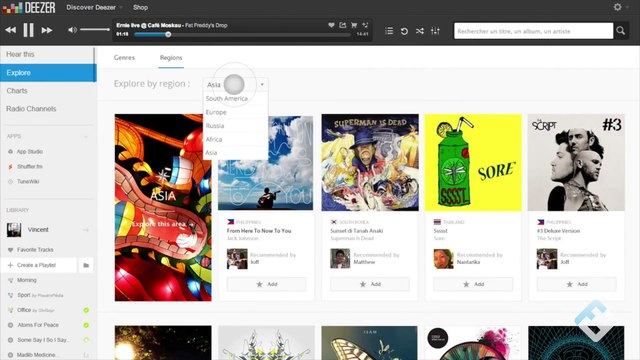The image size is (640, 360).
Task: Open Shuffler.fm app
Action: 29,167
